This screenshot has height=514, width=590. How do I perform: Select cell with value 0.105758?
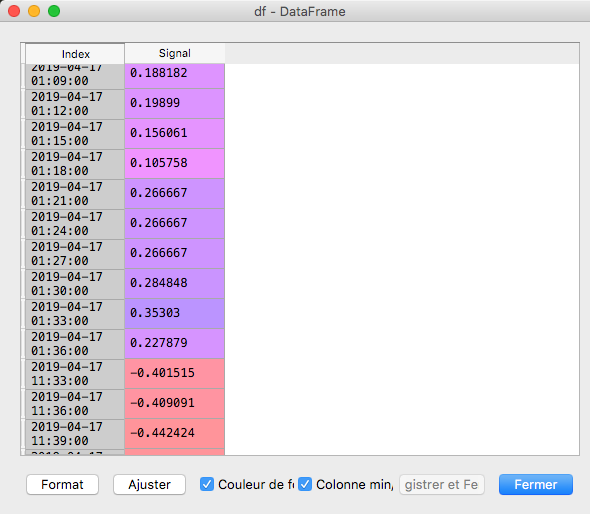point(175,164)
